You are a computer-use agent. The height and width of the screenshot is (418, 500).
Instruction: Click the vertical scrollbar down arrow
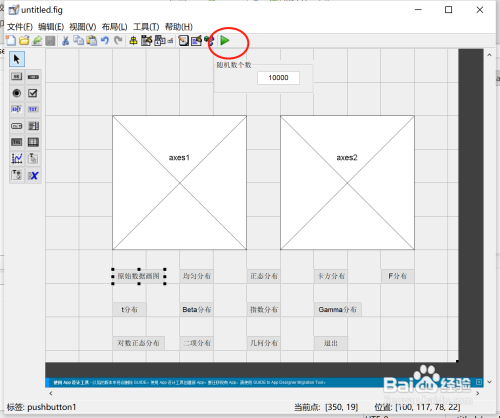click(489, 382)
